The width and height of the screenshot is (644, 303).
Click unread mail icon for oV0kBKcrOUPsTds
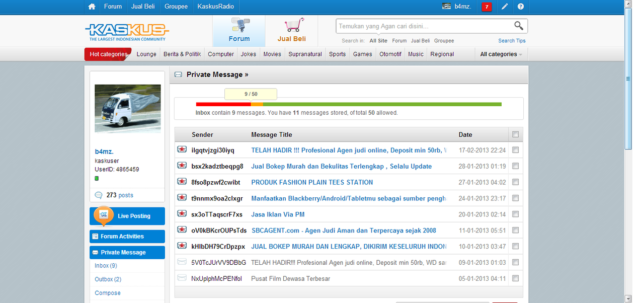tap(182, 230)
